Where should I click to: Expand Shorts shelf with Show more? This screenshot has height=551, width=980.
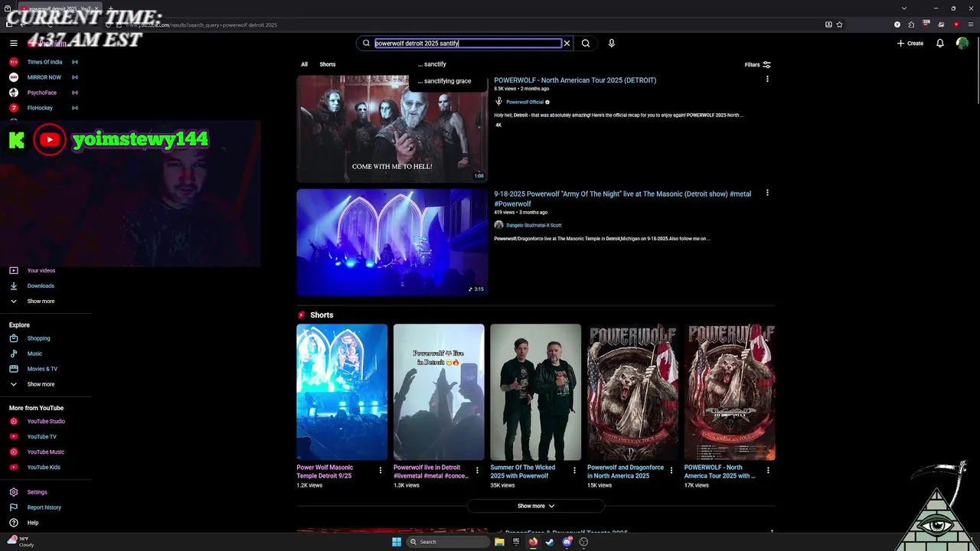point(536,506)
